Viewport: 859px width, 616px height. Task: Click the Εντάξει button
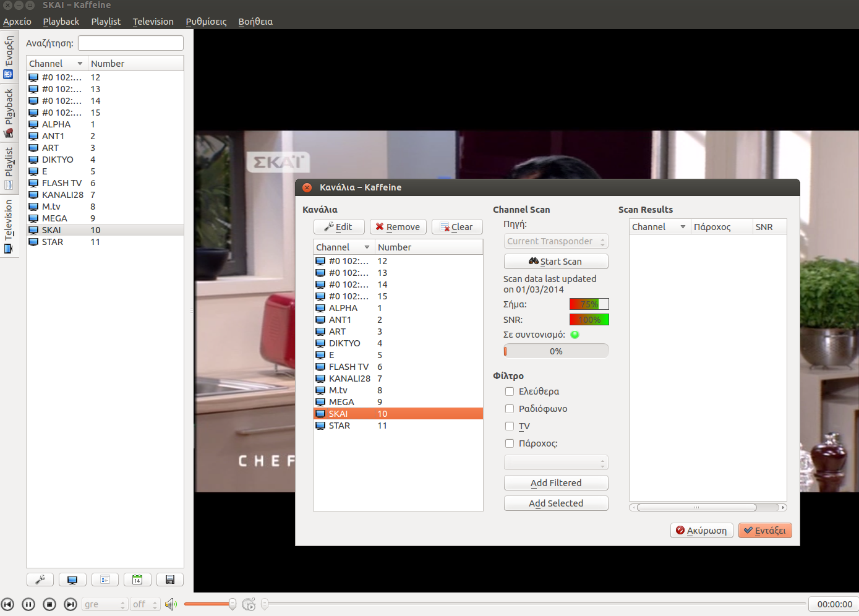pos(765,531)
